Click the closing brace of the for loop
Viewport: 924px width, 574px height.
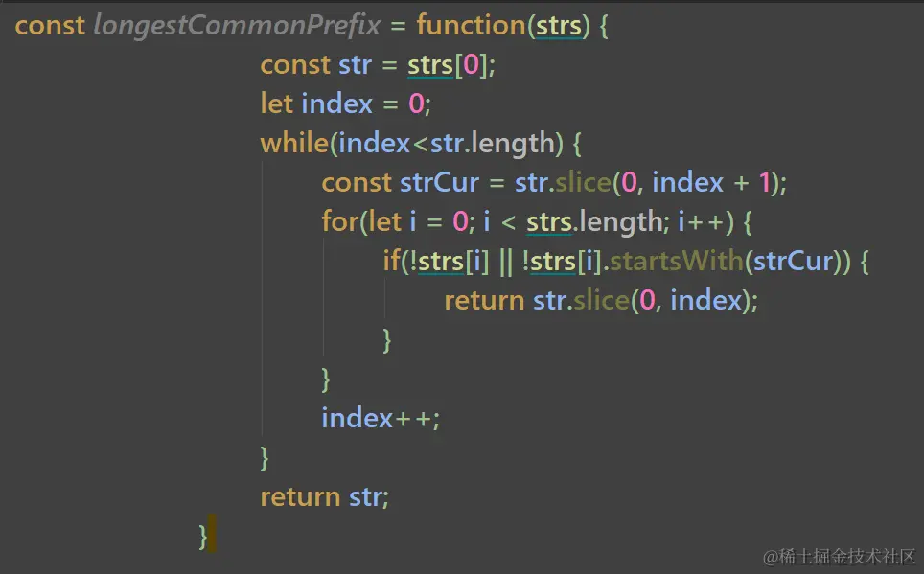tap(326, 379)
